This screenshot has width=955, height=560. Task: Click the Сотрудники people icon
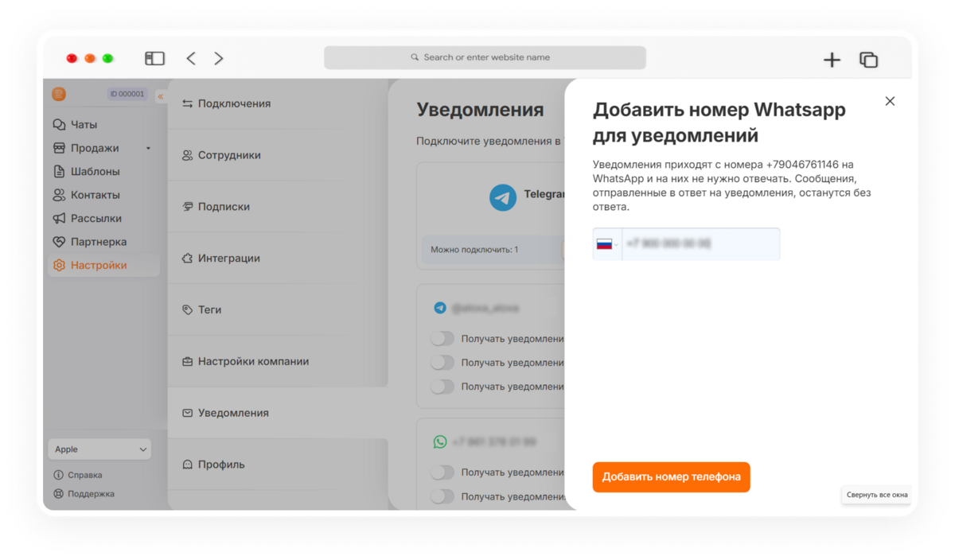[x=188, y=155]
